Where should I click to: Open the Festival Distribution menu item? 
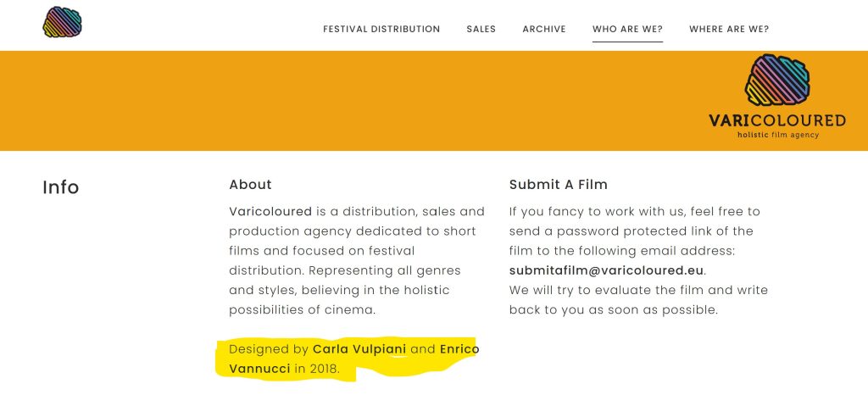pos(381,29)
